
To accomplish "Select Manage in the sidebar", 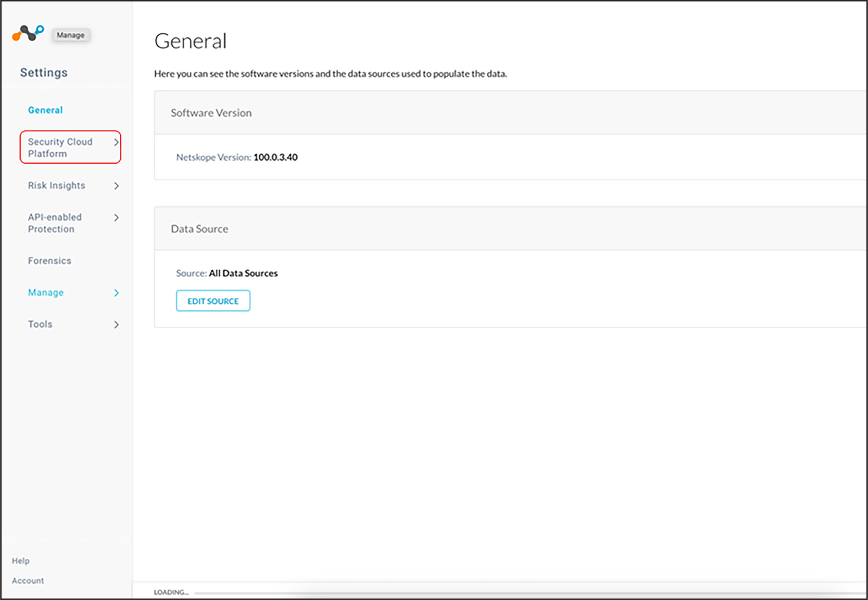I will coord(46,293).
